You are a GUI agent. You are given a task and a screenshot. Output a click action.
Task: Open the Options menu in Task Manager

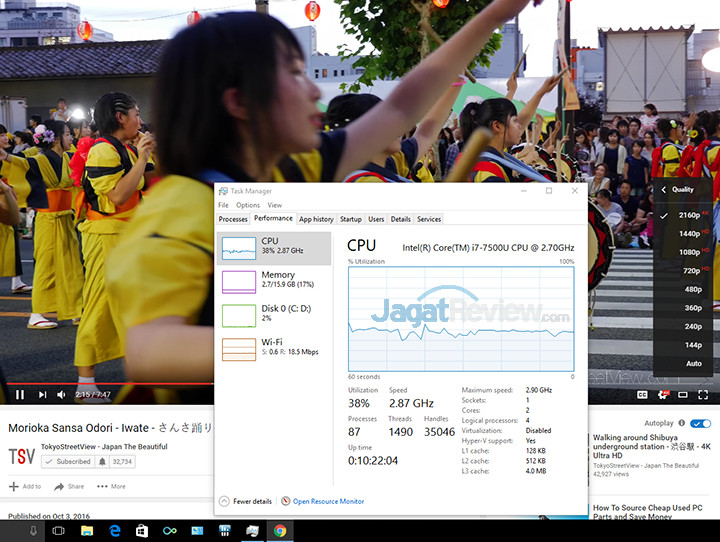click(248, 205)
